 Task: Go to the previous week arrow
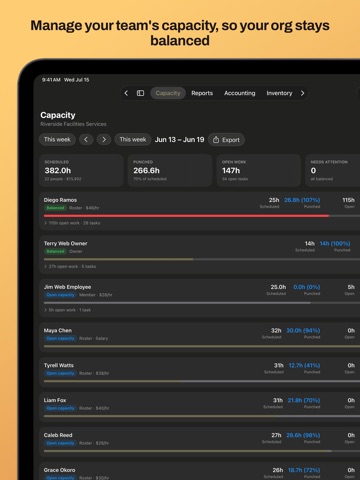click(x=86, y=139)
